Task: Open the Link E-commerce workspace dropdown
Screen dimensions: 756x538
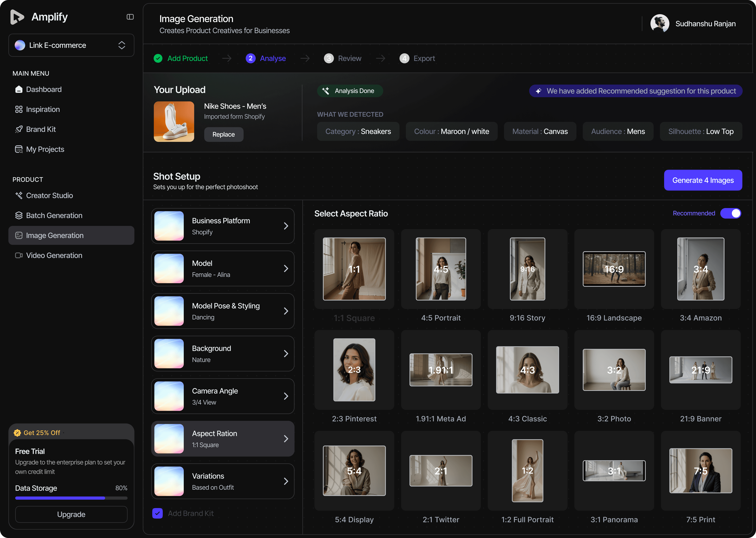Action: pyautogui.click(x=71, y=45)
